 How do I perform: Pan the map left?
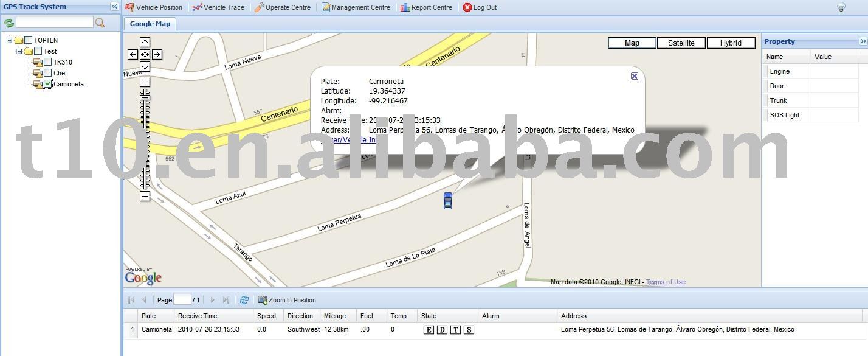(x=133, y=54)
